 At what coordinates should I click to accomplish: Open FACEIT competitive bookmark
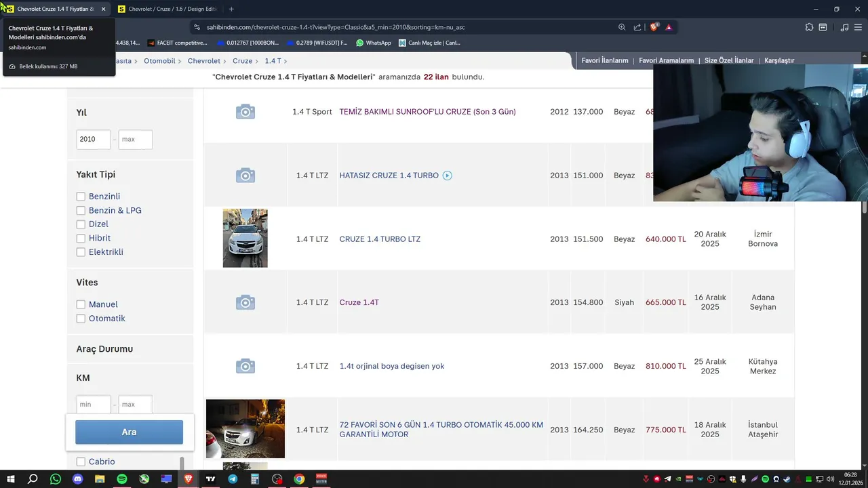(176, 43)
